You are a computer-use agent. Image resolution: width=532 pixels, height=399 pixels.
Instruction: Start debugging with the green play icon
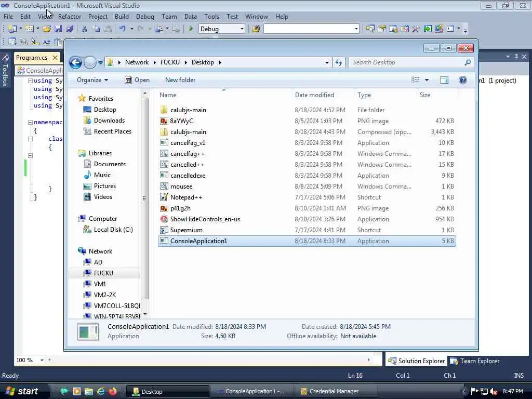pos(191,29)
